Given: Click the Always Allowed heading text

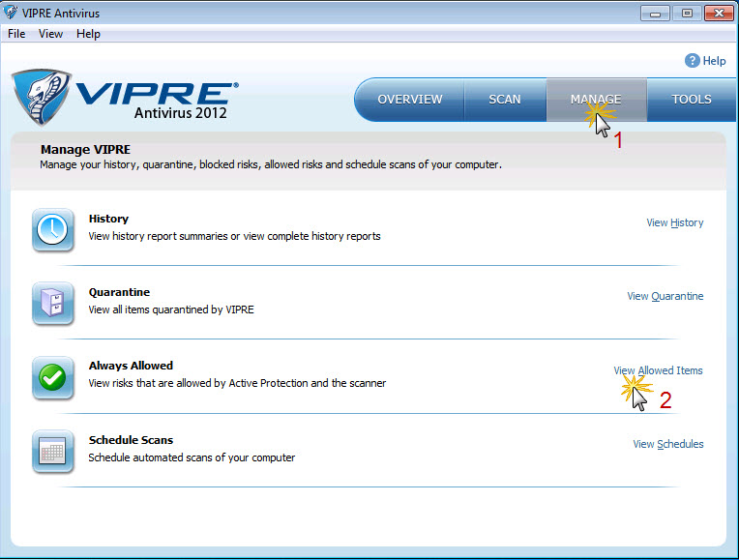Looking at the screenshot, I should pos(131,366).
